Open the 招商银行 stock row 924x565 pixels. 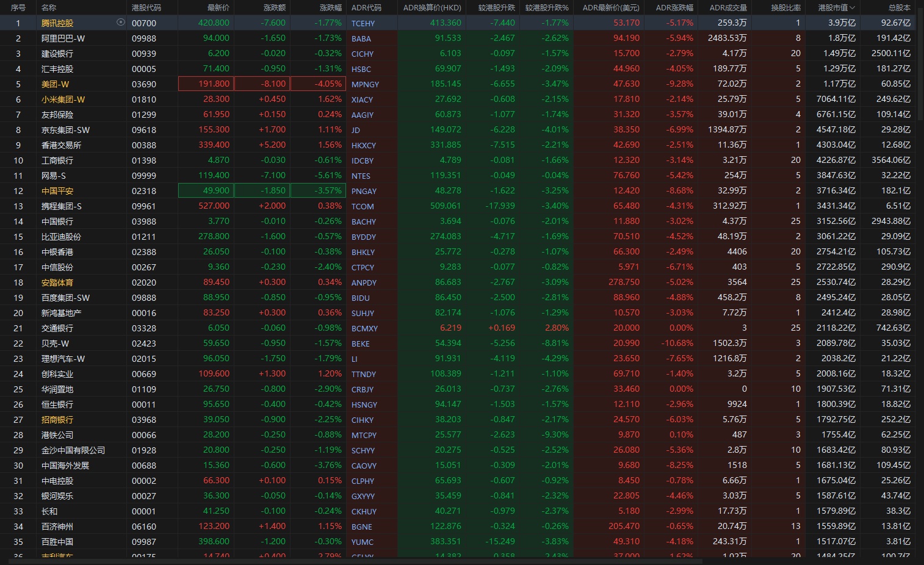tap(57, 420)
